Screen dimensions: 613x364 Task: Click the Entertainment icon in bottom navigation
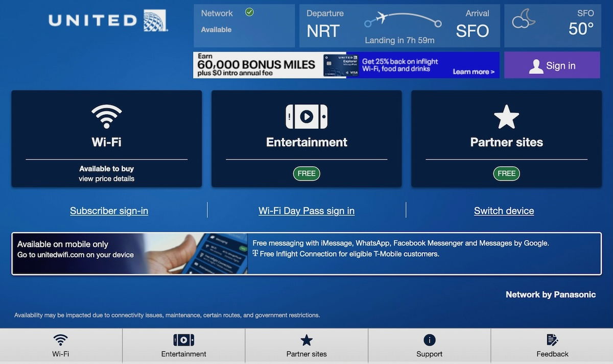pyautogui.click(x=184, y=340)
